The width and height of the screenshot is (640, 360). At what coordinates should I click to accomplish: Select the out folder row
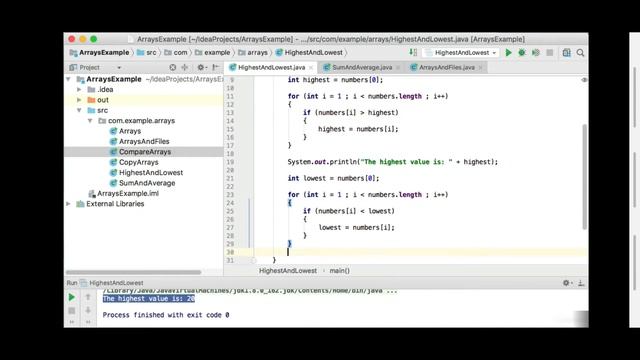pyautogui.click(x=143, y=100)
